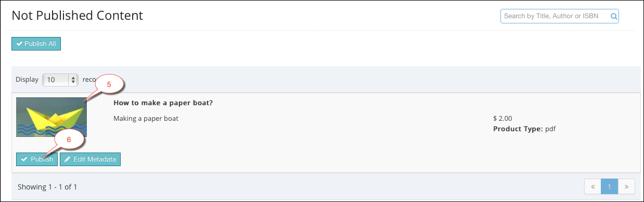Open Edit Metadata for the paper boat item

[90, 159]
